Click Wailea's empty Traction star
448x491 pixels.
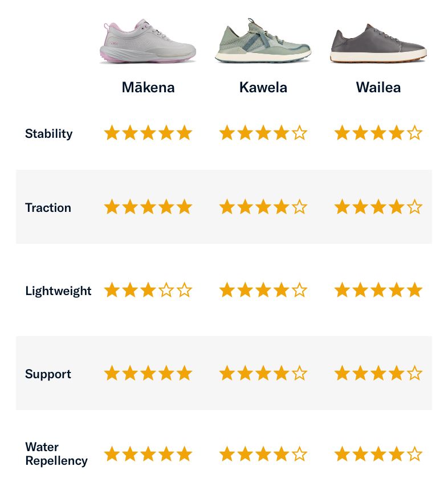pyautogui.click(x=415, y=207)
